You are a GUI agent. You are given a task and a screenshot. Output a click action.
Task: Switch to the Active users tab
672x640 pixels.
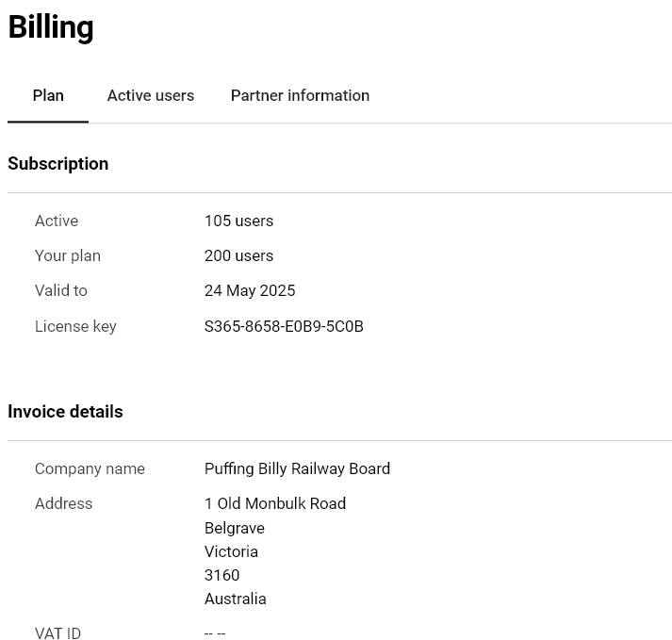(x=151, y=95)
